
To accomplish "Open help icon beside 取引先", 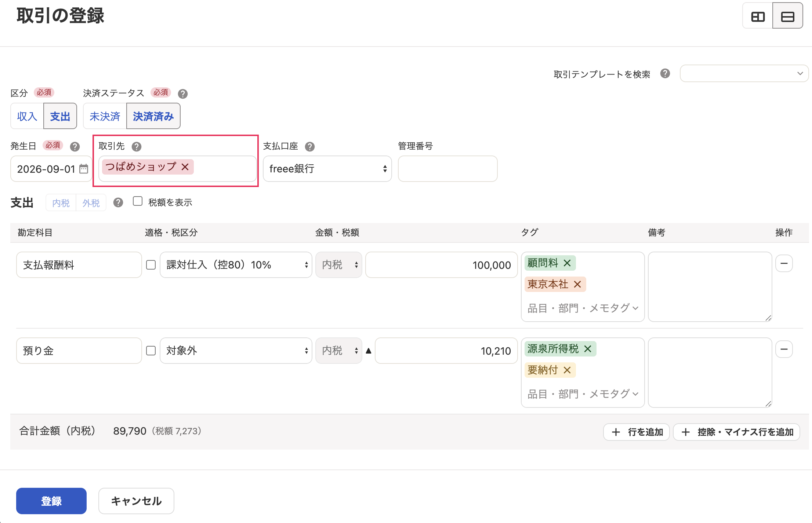I will 137,147.
